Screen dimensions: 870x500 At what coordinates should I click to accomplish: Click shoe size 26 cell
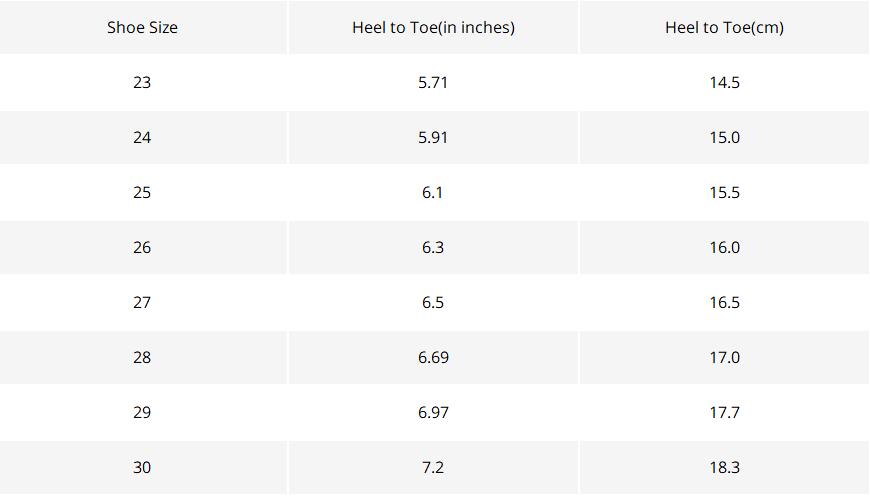coord(142,247)
